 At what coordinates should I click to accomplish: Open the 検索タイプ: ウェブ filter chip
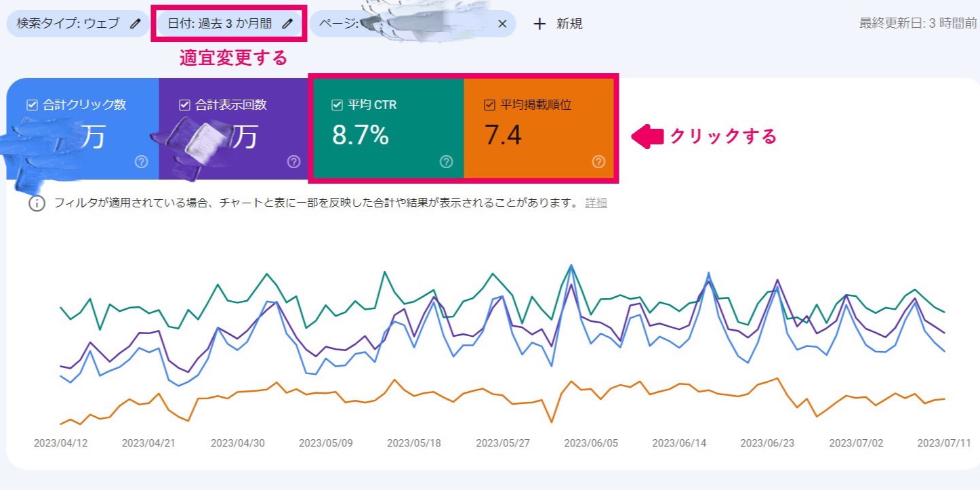(x=78, y=24)
